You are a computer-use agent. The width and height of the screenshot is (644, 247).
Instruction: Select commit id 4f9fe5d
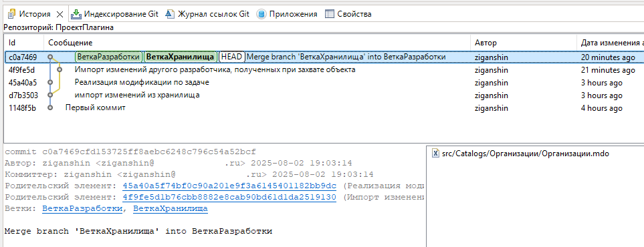click(22, 70)
